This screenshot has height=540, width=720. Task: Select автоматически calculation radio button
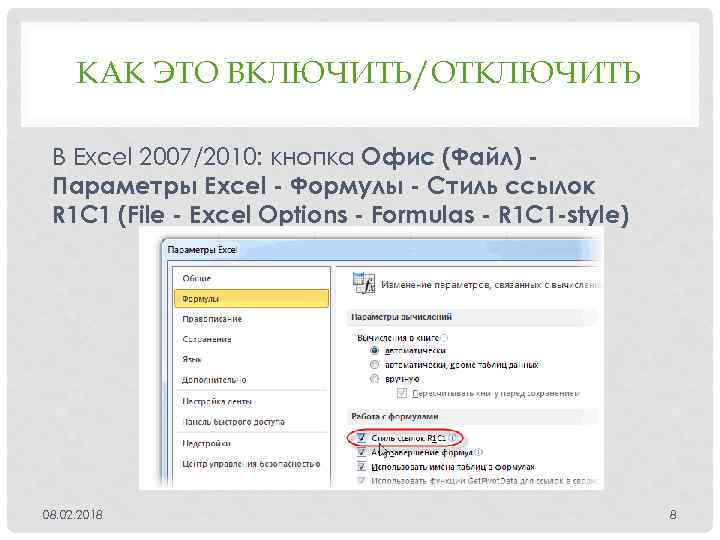click(x=375, y=350)
